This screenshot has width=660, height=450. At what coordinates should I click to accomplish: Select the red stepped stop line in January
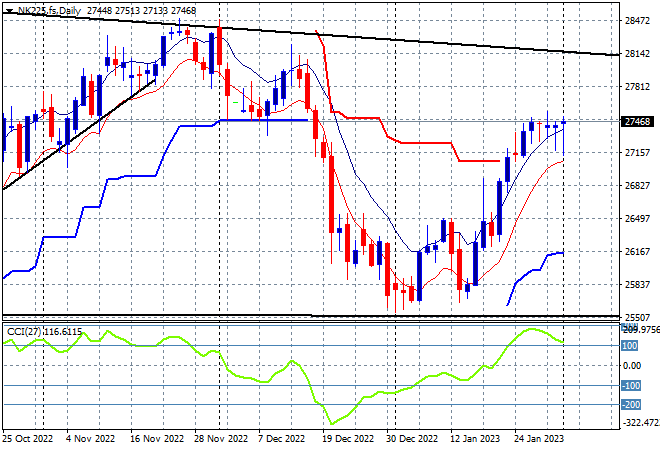(x=479, y=161)
